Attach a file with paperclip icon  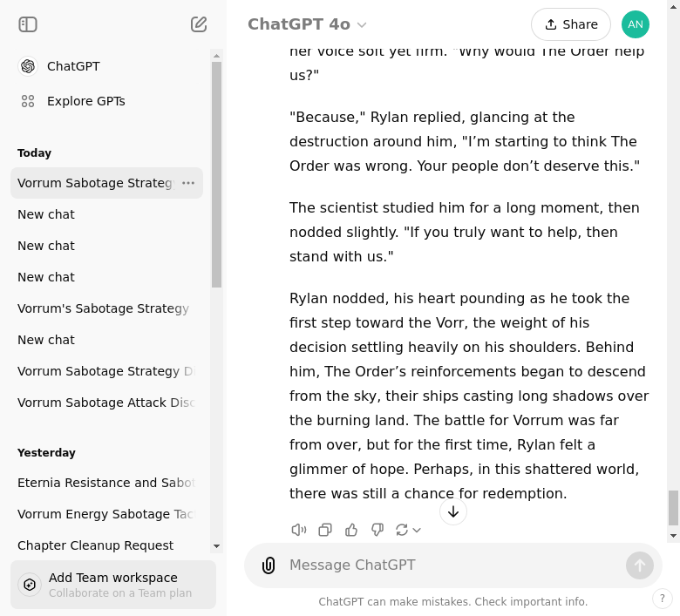[269, 565]
